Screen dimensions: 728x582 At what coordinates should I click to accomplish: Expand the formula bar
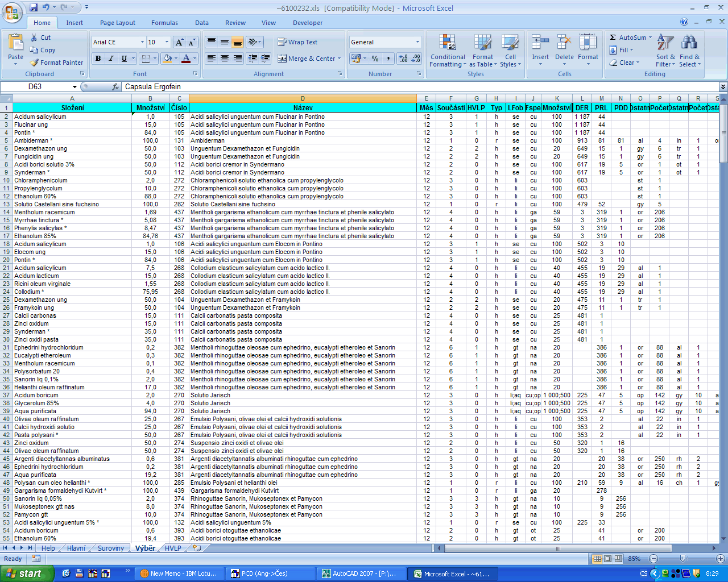coord(723,87)
